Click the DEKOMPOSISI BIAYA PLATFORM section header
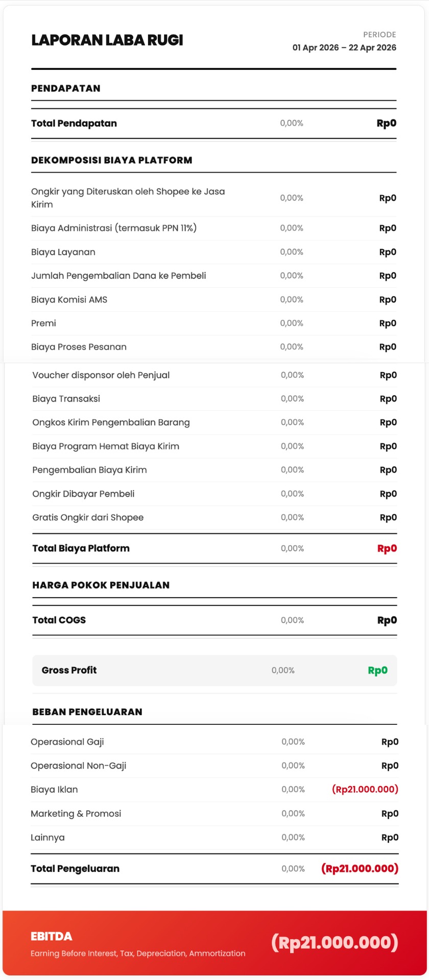Image resolution: width=429 pixels, height=980 pixels. click(x=111, y=160)
